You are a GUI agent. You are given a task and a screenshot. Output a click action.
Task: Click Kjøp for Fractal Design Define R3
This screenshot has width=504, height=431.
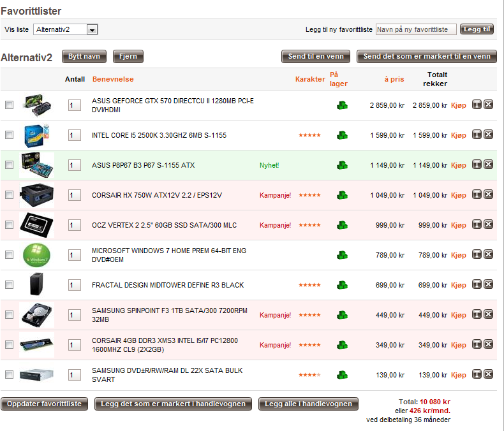[x=458, y=285]
